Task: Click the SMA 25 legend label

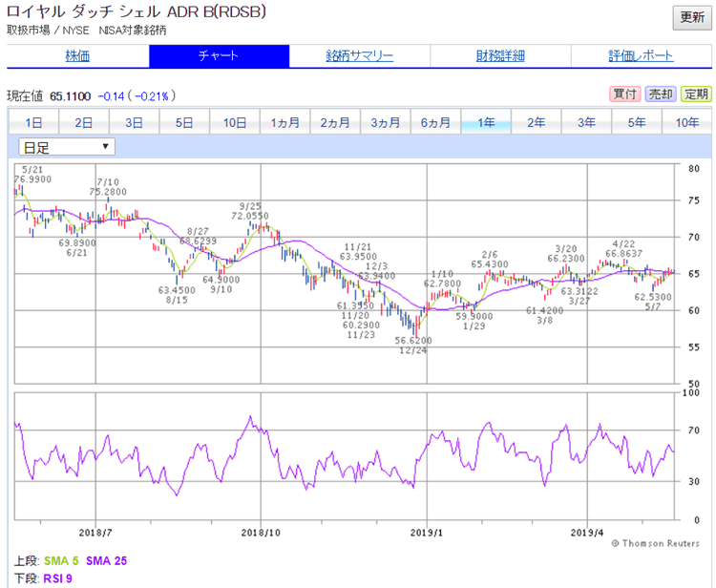Action: pyautogui.click(x=106, y=561)
